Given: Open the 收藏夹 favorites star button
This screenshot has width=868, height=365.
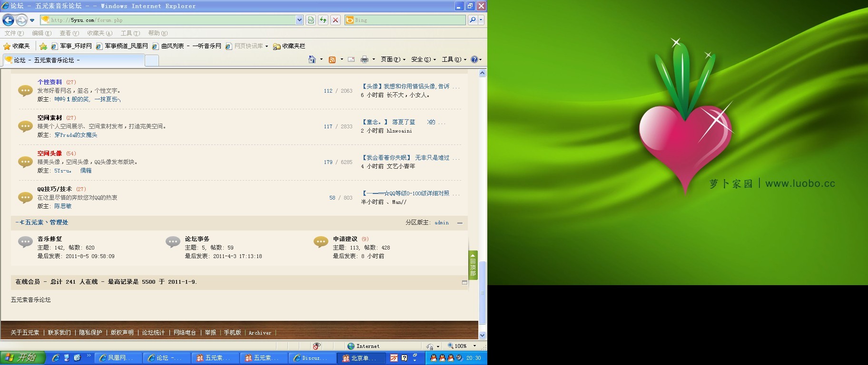Looking at the screenshot, I should coord(17,46).
